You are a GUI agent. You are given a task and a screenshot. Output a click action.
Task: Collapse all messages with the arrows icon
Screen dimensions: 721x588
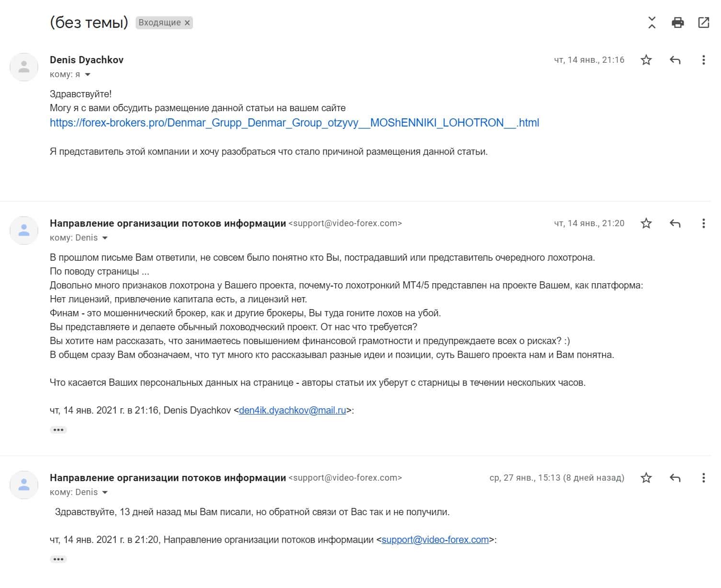pos(652,23)
